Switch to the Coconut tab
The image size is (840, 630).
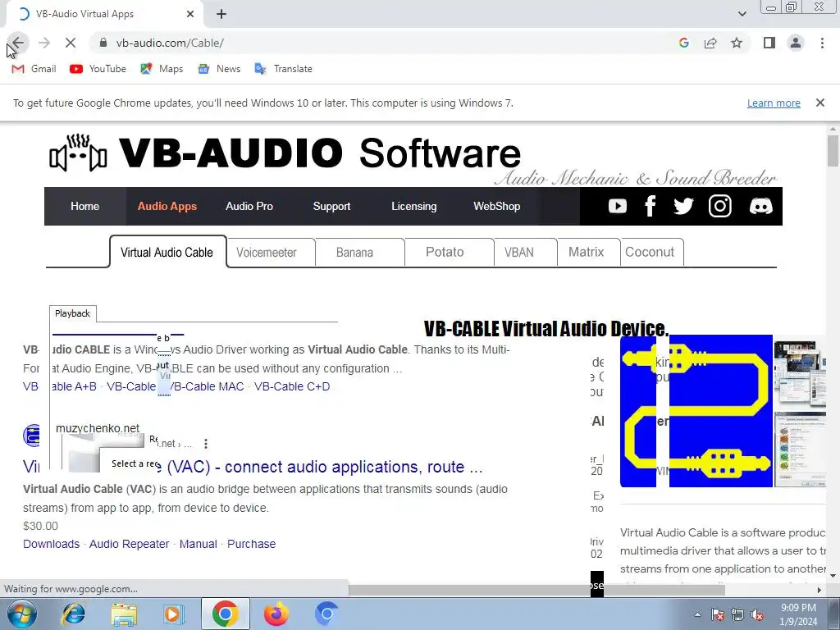coord(652,253)
